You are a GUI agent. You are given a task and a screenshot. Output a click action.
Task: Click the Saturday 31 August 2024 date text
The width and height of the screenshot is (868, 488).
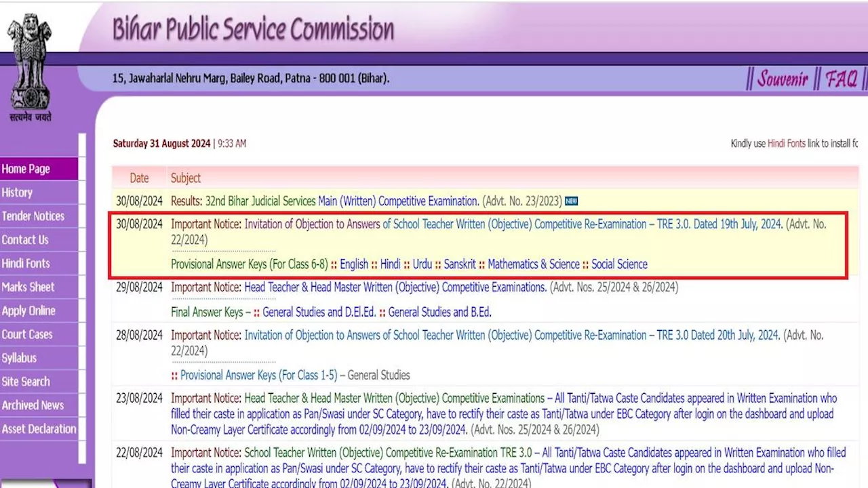pyautogui.click(x=162, y=144)
